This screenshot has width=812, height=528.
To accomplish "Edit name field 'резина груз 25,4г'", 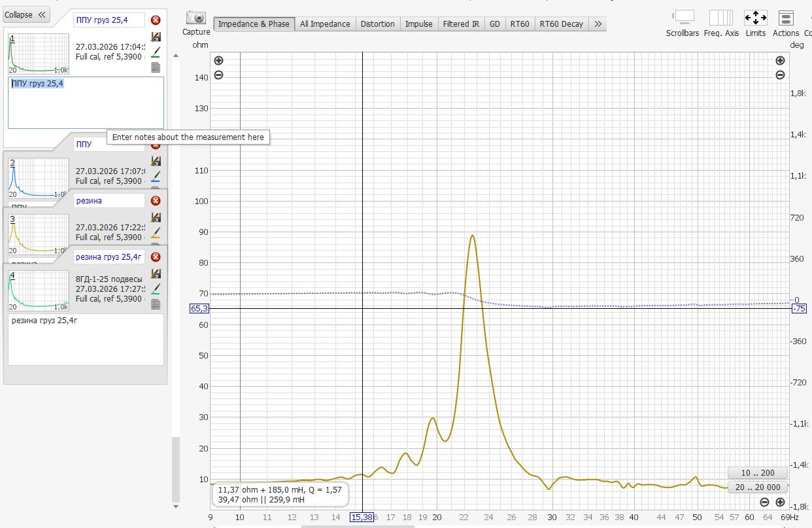I will tap(109, 257).
